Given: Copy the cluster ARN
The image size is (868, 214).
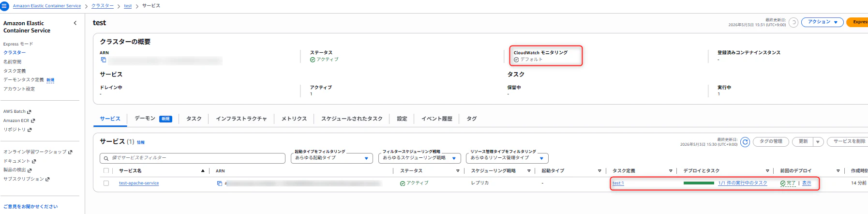Looking at the screenshot, I should [x=103, y=60].
